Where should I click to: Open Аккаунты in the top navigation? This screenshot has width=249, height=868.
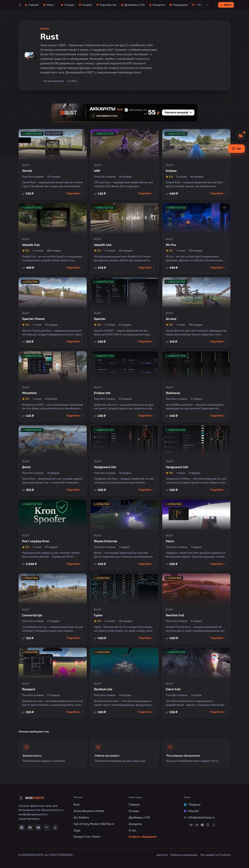coord(157,5)
